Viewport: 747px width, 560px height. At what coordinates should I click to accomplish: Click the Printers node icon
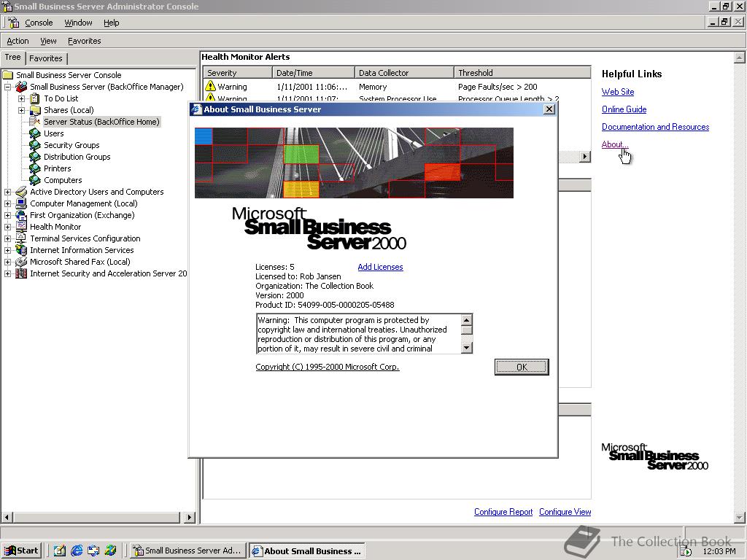[x=35, y=168]
